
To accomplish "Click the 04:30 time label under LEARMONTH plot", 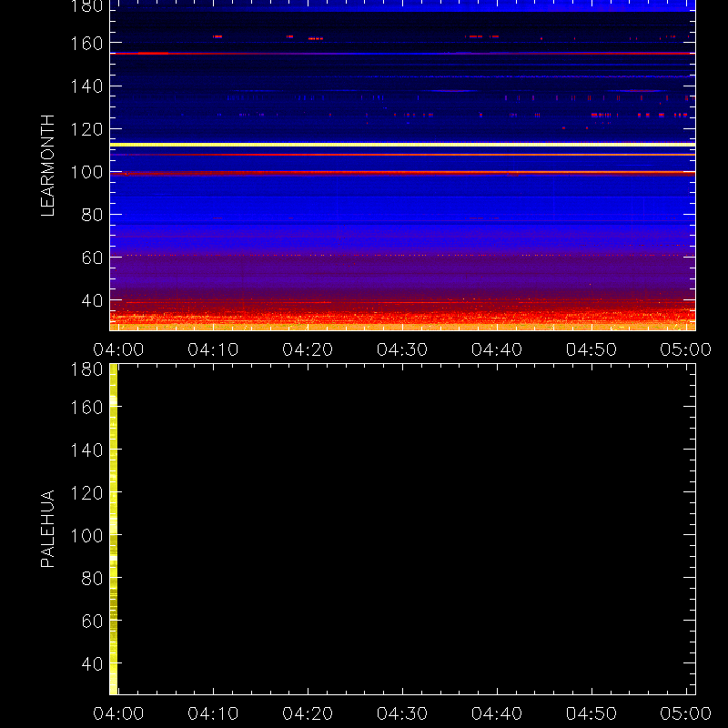I will (x=402, y=349).
